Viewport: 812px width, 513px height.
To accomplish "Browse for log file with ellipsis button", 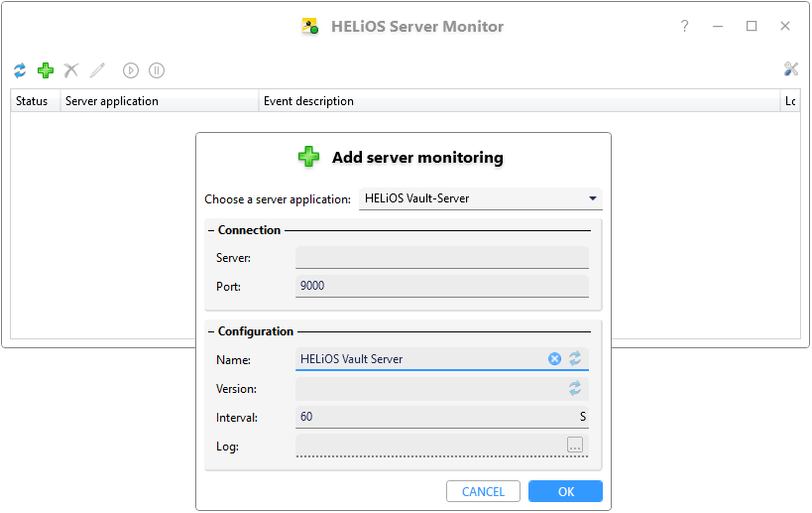I will [x=575, y=446].
